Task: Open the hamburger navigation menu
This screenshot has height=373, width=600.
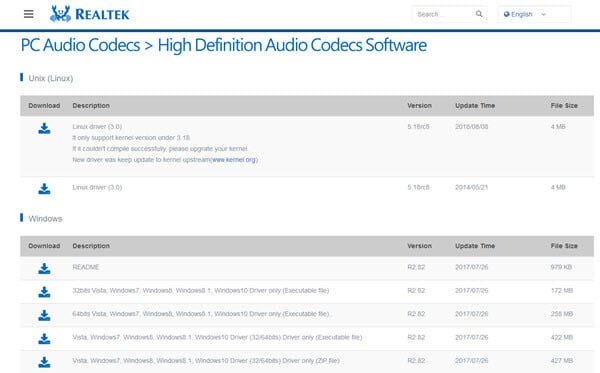Action: click(29, 14)
